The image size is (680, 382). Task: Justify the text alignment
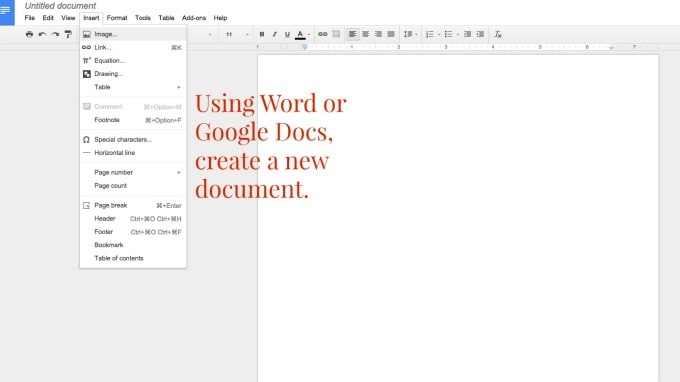[391, 34]
